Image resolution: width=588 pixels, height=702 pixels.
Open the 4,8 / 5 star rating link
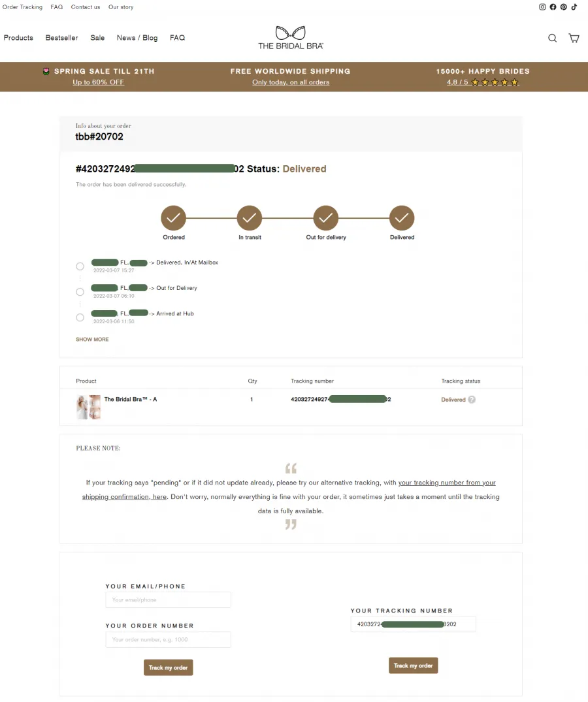click(483, 82)
